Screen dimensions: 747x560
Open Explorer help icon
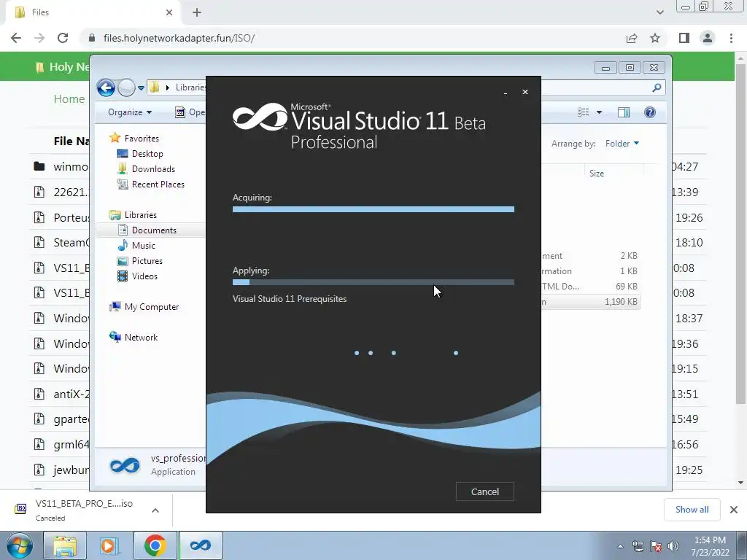click(x=650, y=112)
